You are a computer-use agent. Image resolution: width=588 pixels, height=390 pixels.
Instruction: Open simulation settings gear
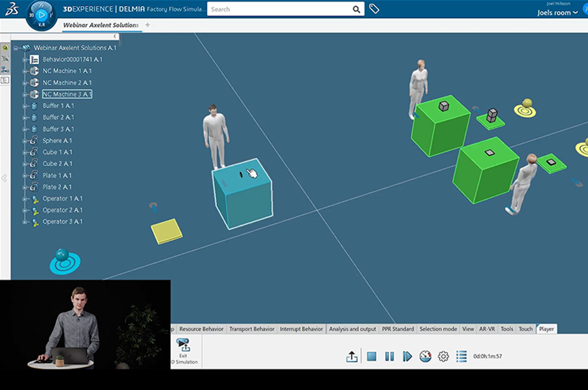click(443, 356)
